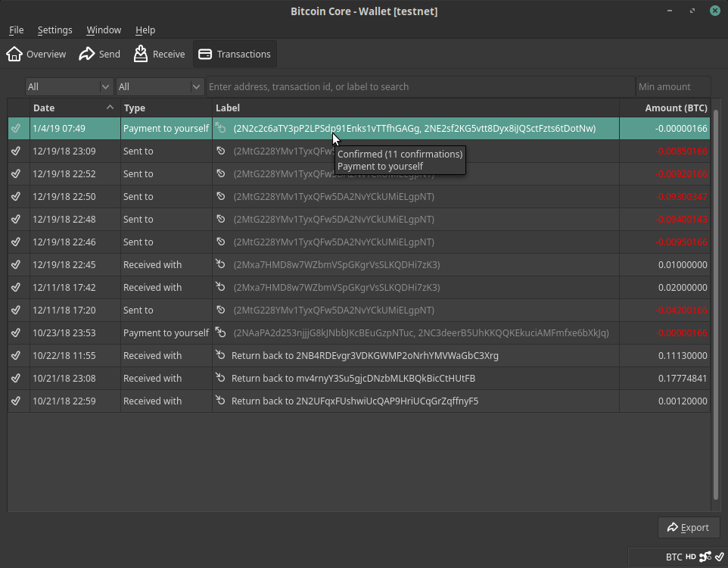Sort by the Label column header
The width and height of the screenshot is (728, 568).
tap(415, 108)
